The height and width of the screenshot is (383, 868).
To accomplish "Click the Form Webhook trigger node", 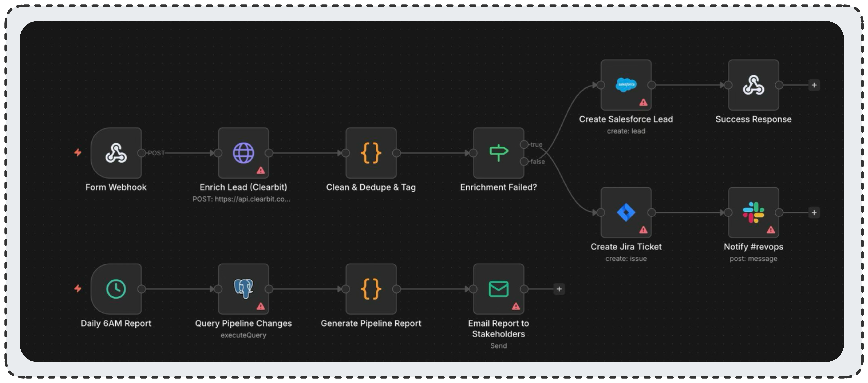I will pyautogui.click(x=116, y=153).
